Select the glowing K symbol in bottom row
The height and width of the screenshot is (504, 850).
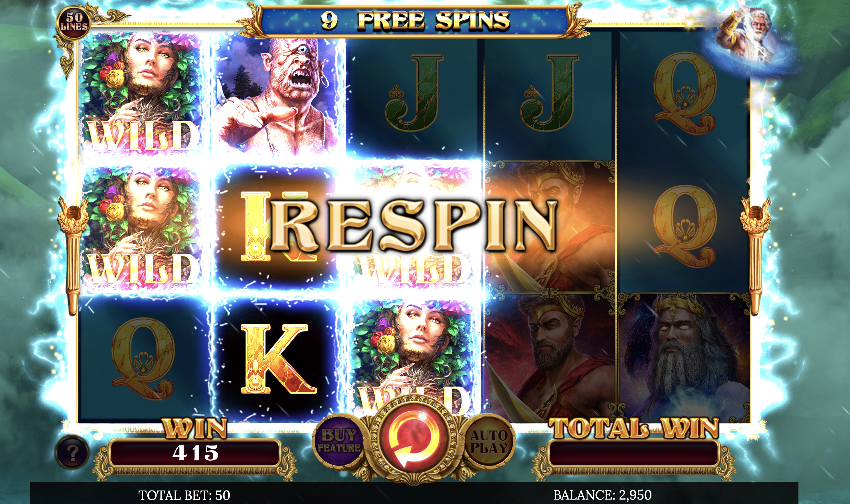tap(277, 359)
